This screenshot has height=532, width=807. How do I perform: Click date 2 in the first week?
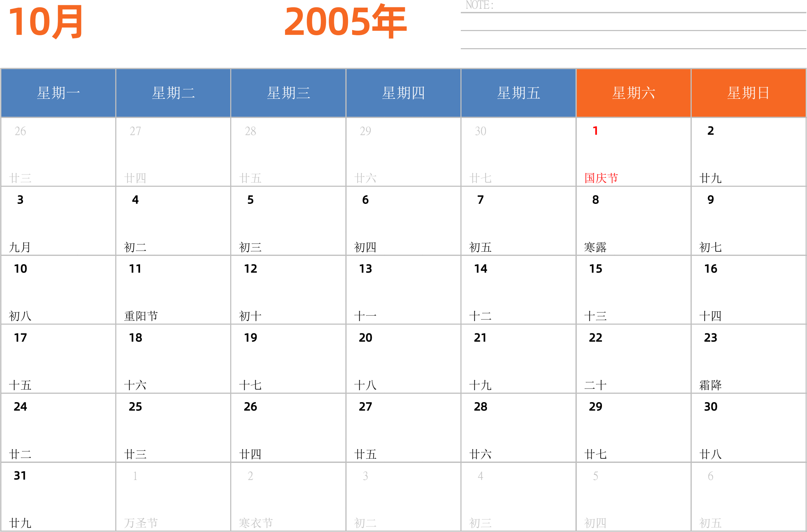(x=711, y=131)
